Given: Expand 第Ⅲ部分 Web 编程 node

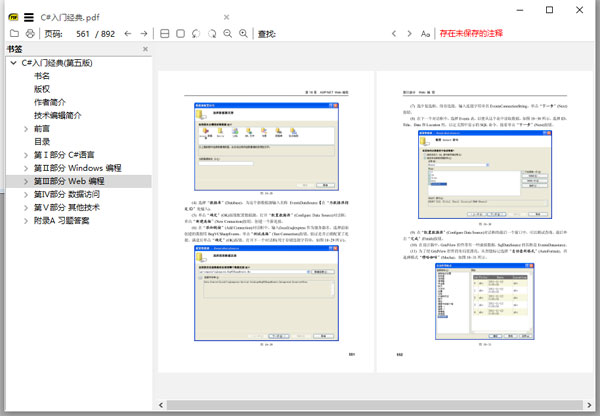Looking at the screenshot, I should (26, 181).
